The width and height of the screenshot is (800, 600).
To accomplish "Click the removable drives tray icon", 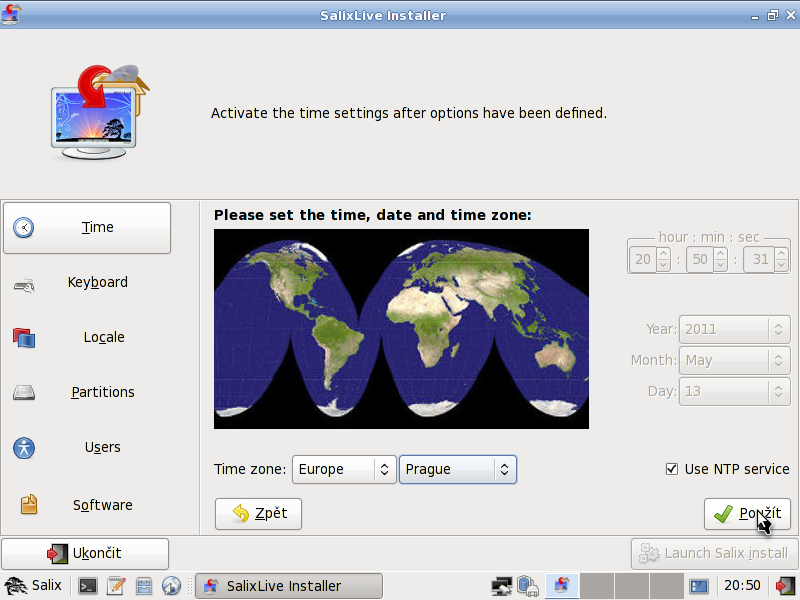I will [x=528, y=586].
